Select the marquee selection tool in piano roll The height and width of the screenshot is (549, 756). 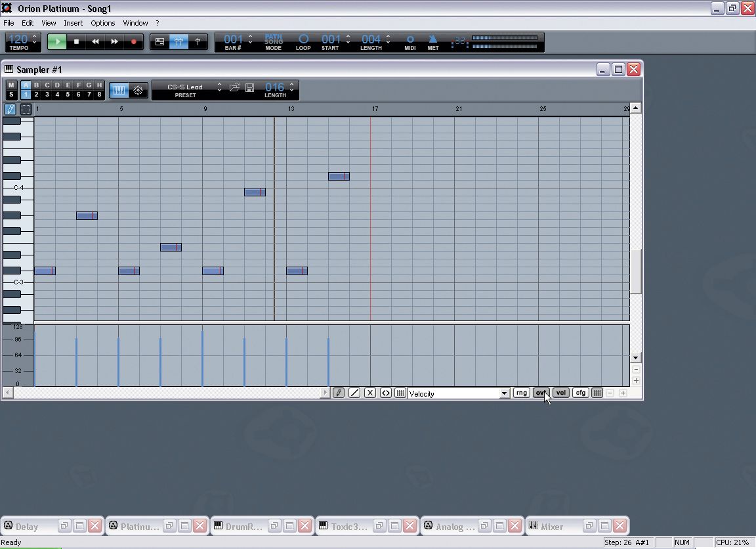(x=26, y=109)
